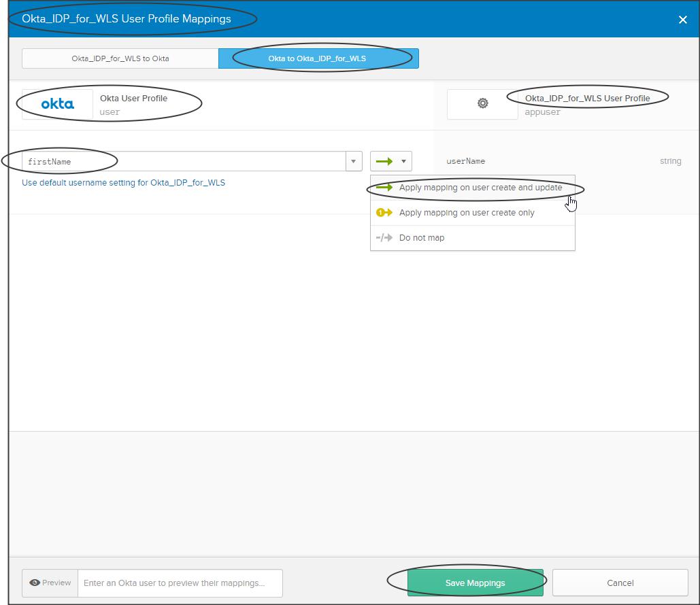Click the Okta User Profile heading

(x=133, y=98)
